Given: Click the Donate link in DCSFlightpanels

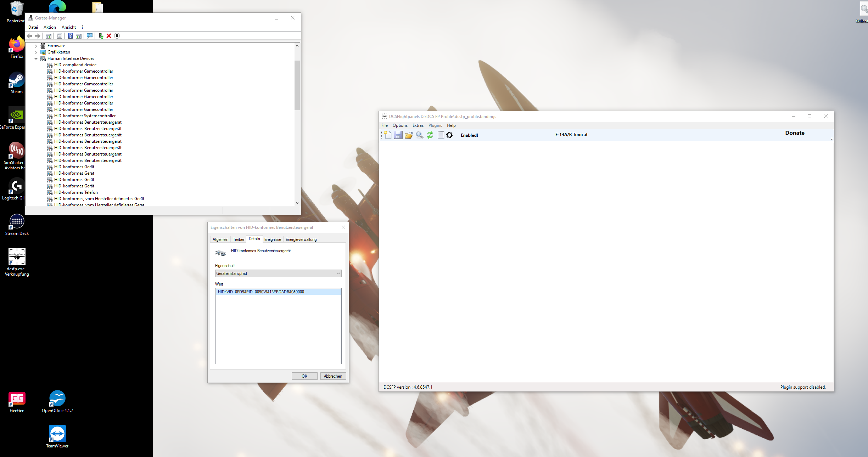Looking at the screenshot, I should pos(795,133).
